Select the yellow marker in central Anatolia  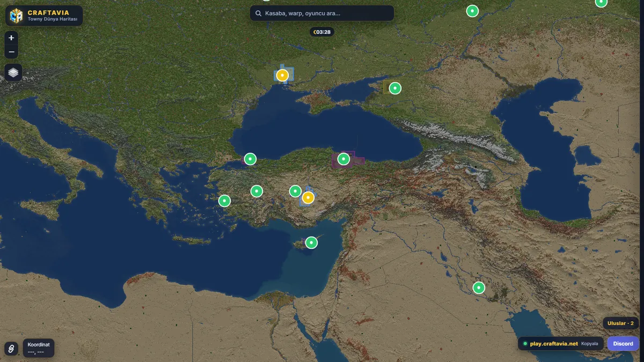308,198
